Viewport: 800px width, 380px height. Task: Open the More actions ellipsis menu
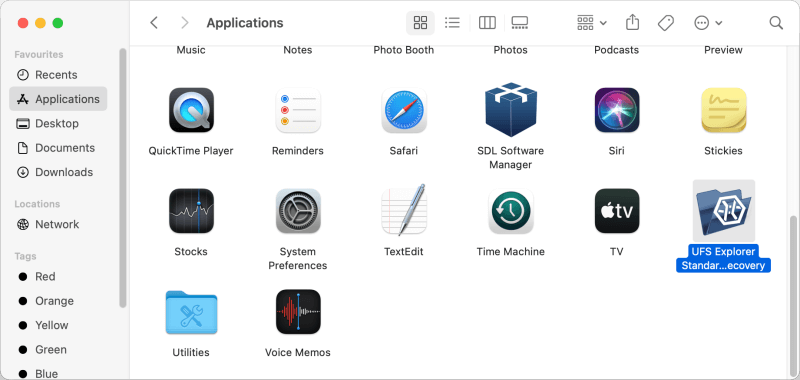coord(708,23)
